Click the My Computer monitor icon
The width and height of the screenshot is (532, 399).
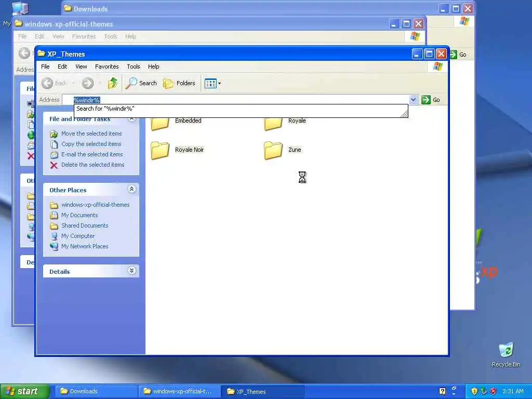tap(54, 236)
